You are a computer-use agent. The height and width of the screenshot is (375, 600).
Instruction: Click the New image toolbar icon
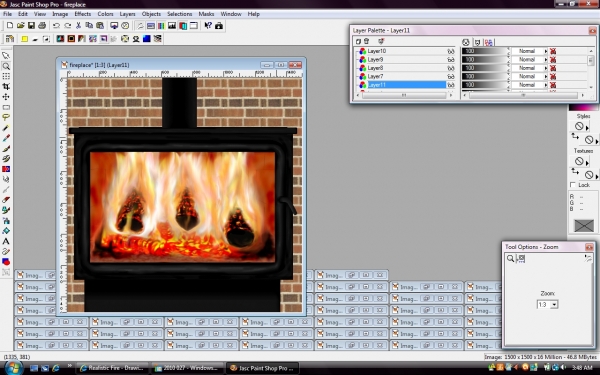click(10, 26)
